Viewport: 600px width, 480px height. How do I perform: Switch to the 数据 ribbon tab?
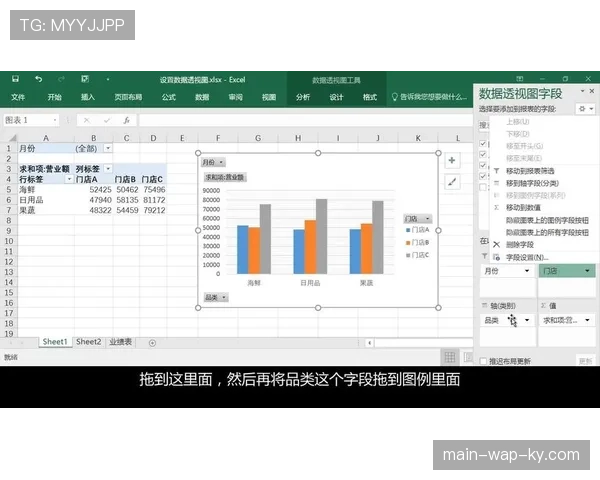[202, 97]
